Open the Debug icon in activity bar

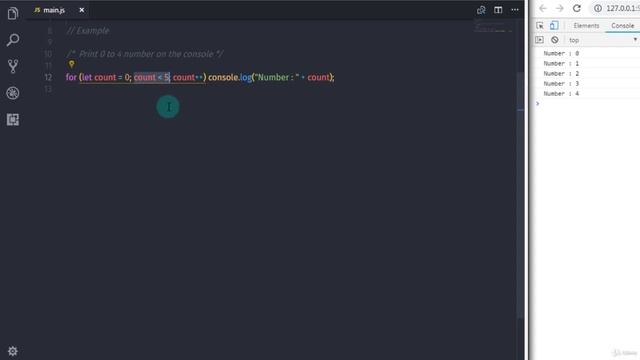[13, 93]
